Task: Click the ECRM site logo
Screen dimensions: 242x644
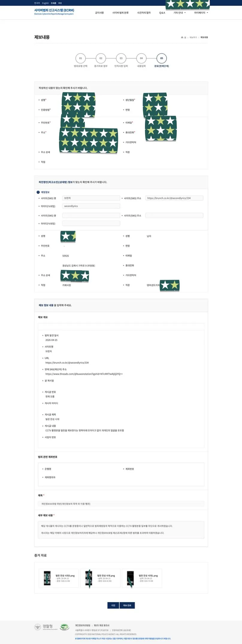Action: click(x=54, y=11)
